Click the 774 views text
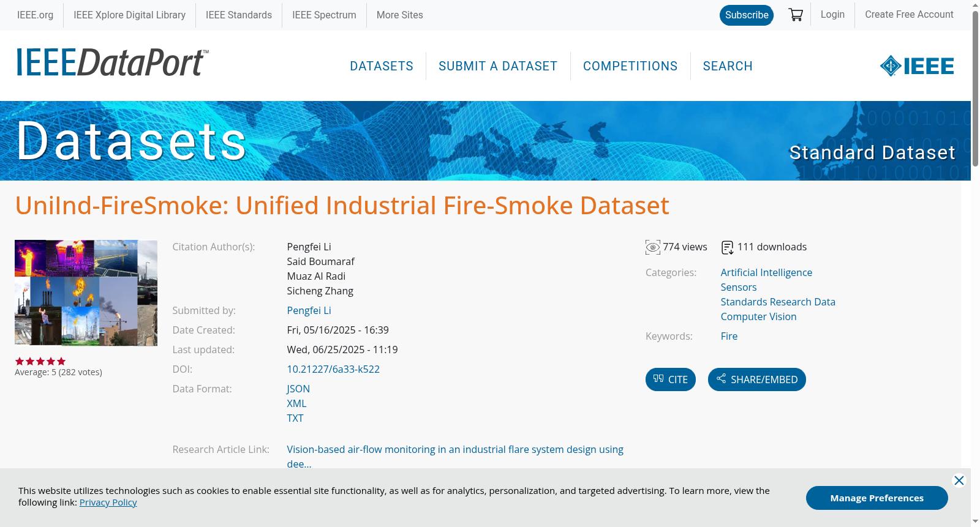The width and height of the screenshot is (980, 527). tap(685, 247)
